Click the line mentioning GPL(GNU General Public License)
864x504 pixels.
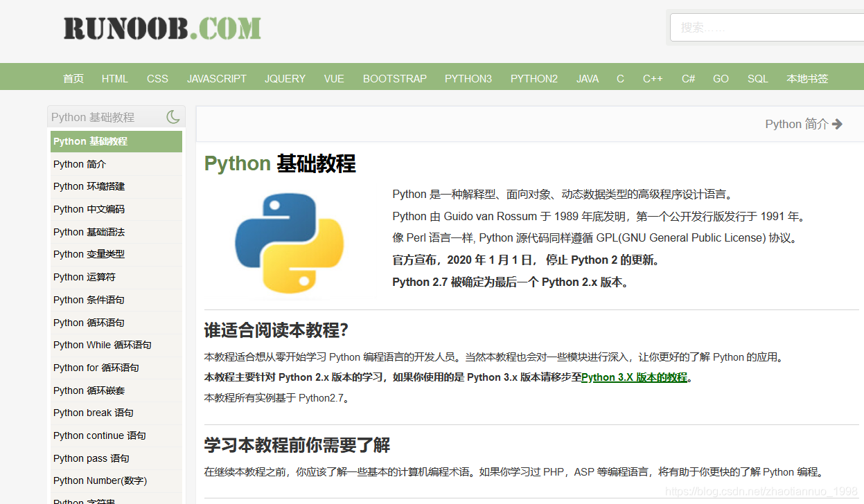595,238
